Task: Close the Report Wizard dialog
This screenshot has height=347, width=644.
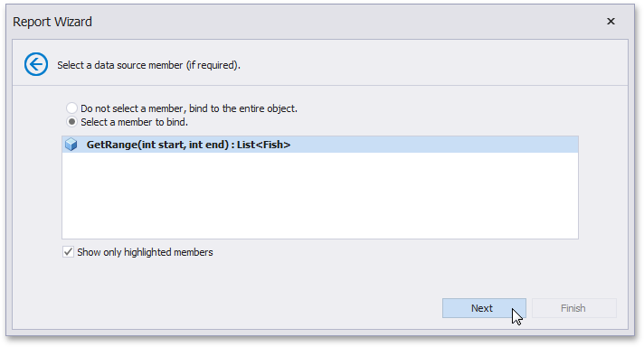Action: (611, 22)
